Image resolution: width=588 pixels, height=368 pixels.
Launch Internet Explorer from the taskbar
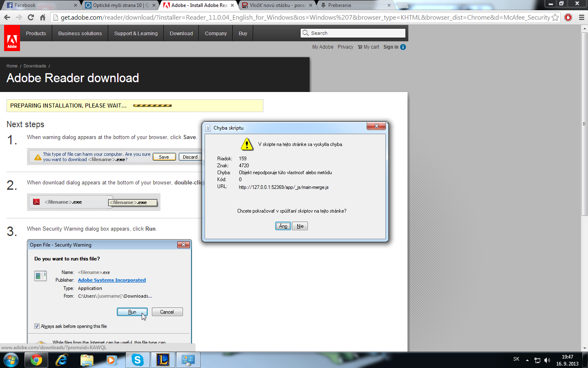point(61,360)
